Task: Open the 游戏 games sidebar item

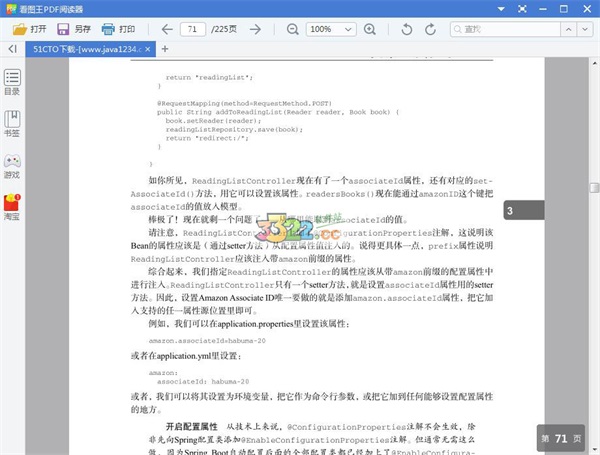Action: [x=12, y=166]
